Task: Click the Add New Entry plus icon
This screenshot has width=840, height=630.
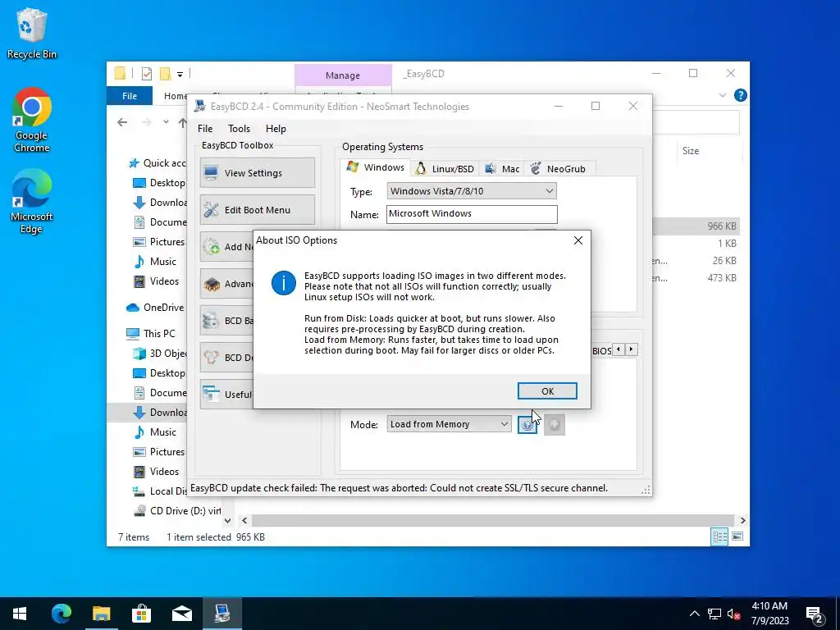Action: 211,247
